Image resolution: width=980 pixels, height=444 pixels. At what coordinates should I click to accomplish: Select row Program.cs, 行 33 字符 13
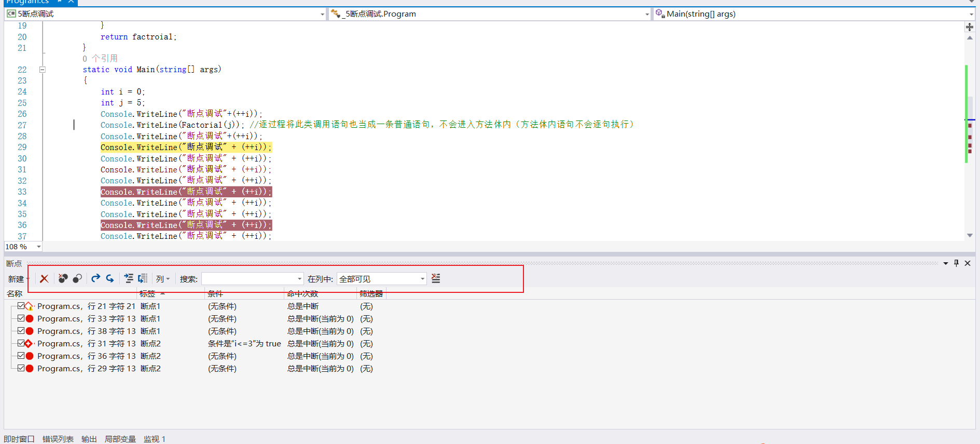click(86, 319)
